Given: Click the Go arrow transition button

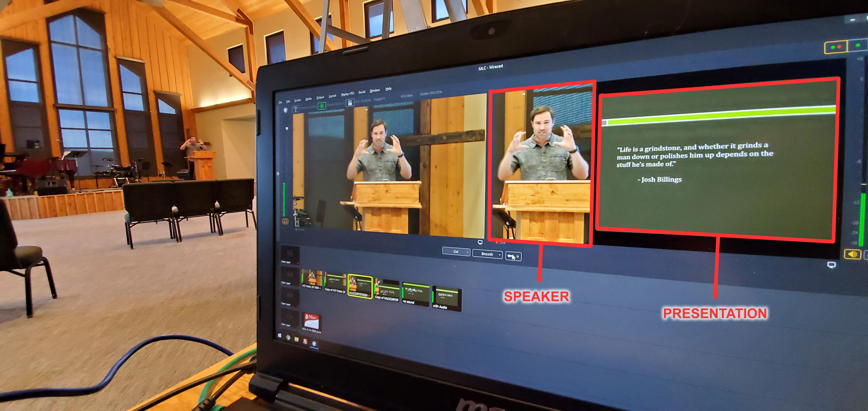Looking at the screenshot, I should click(x=513, y=256).
